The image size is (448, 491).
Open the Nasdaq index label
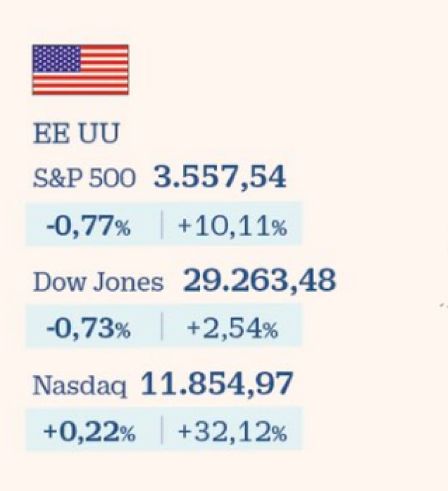click(x=80, y=386)
